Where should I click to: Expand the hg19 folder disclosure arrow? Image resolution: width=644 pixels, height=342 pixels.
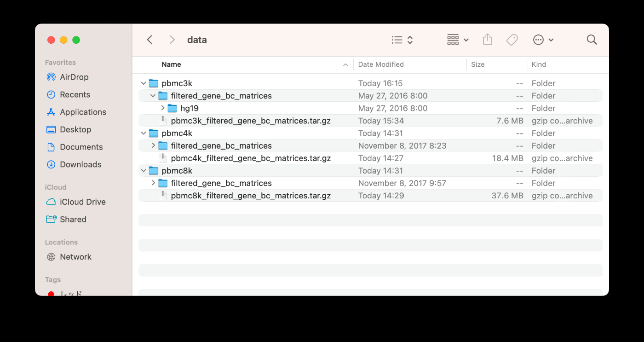[163, 108]
